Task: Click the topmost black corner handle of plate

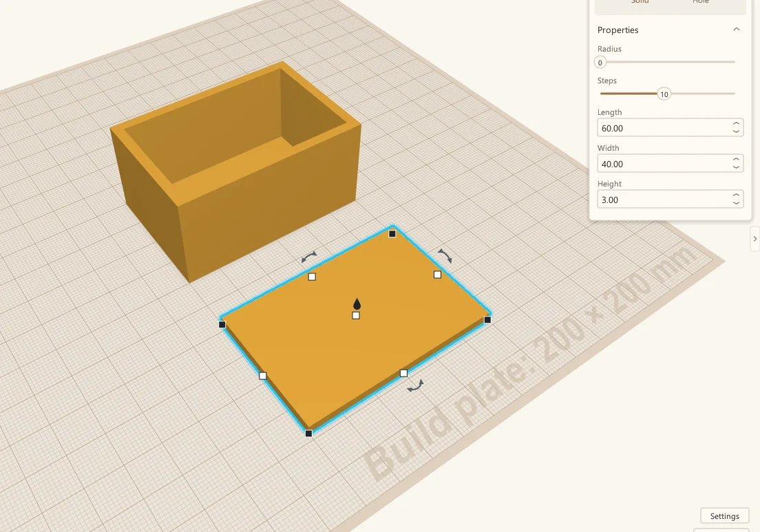Action: pos(392,233)
